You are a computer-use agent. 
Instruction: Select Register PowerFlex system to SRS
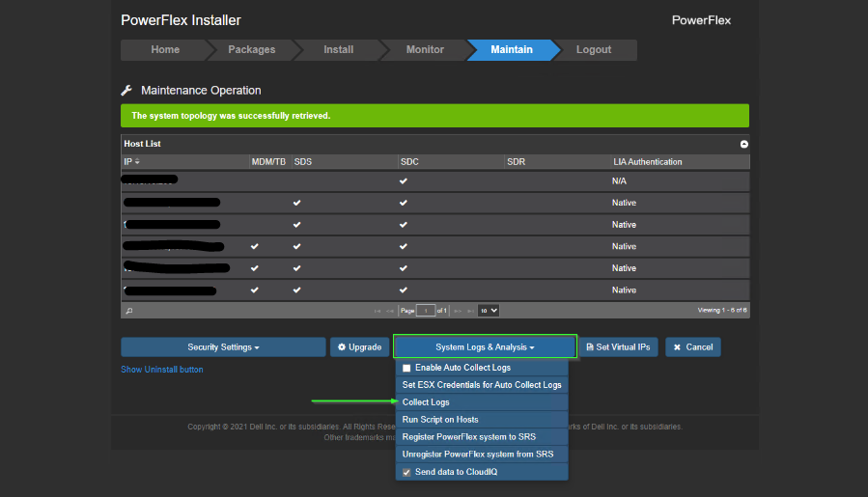coord(469,437)
